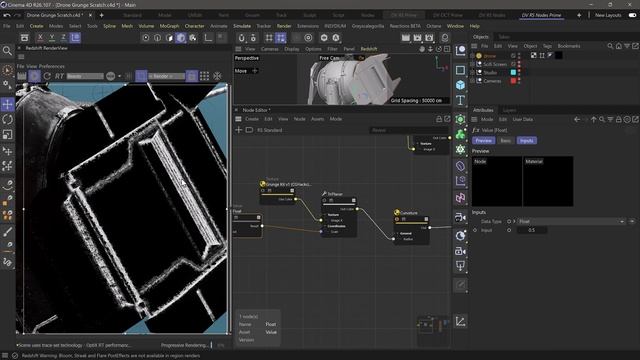
Task: Click the rectangle spline icon in palette
Action: pos(460,70)
